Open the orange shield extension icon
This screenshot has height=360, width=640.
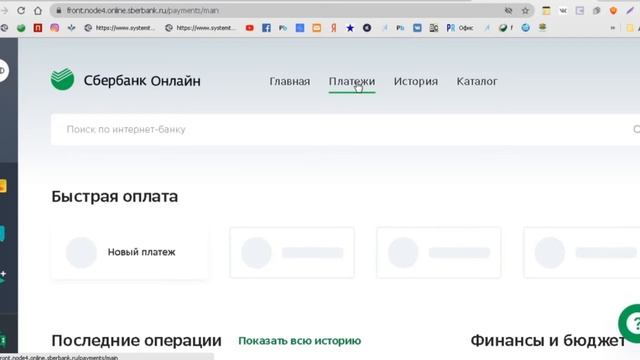(613, 11)
